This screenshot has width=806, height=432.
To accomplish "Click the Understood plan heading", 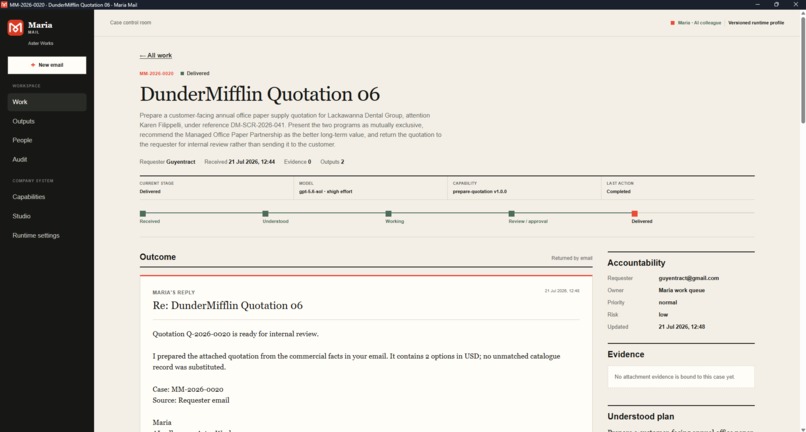I will pyautogui.click(x=640, y=417).
